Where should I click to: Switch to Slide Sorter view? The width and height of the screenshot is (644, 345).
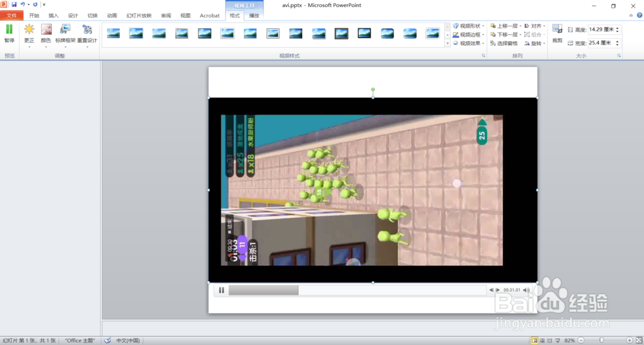click(x=542, y=340)
